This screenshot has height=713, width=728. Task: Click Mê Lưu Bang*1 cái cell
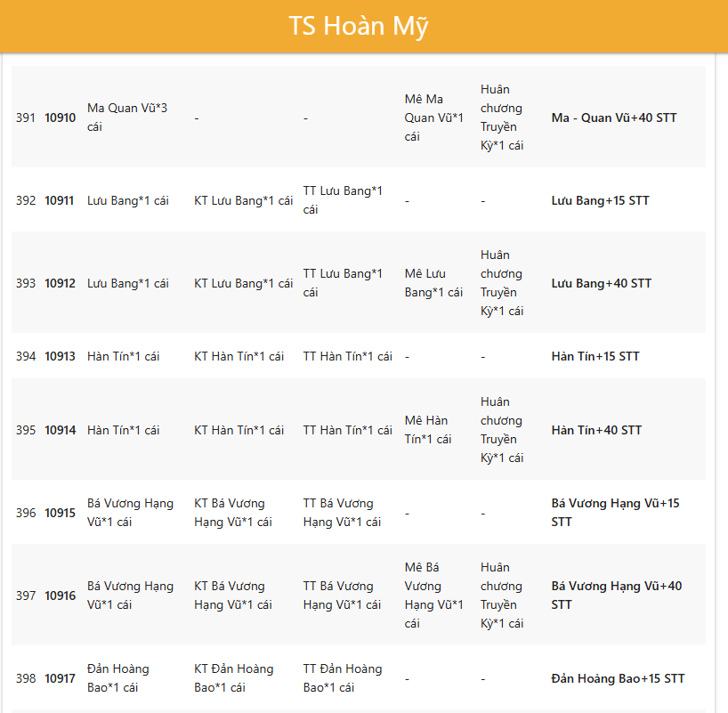[x=433, y=283]
